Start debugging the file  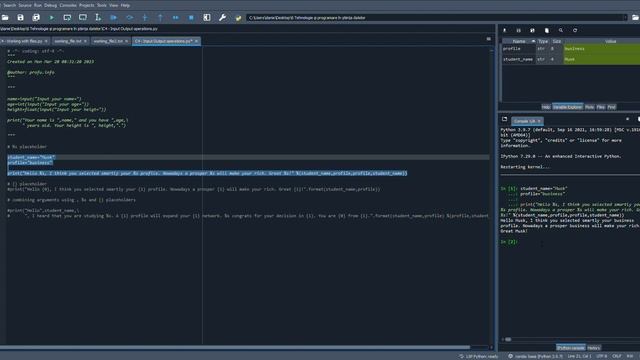(x=113, y=18)
